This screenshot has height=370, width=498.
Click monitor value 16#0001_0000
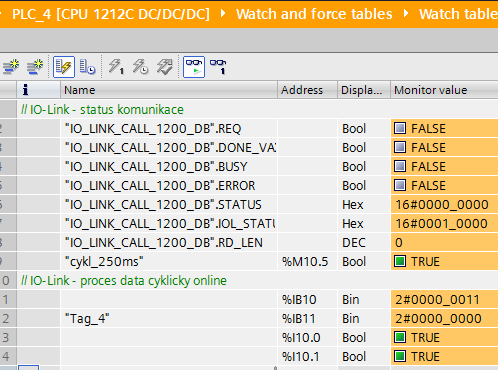click(x=444, y=223)
